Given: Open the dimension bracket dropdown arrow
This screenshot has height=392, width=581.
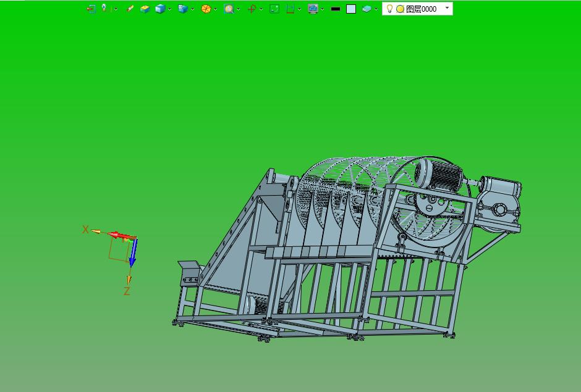Looking at the screenshot, I should [299, 9].
